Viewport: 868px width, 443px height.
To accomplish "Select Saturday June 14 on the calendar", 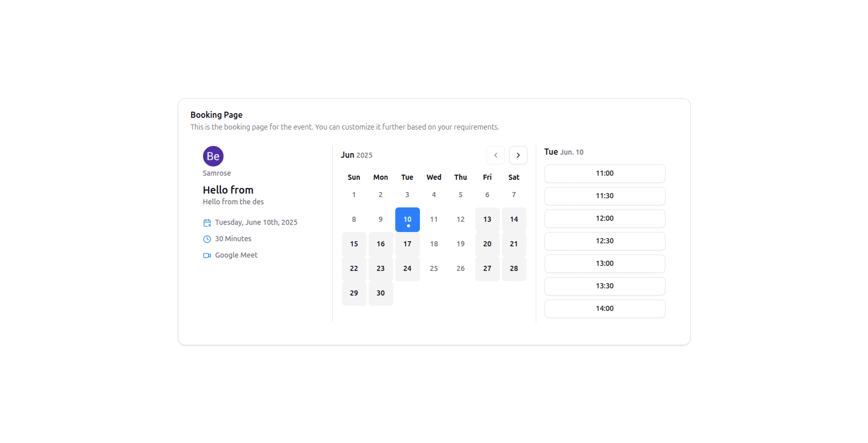I will click(514, 220).
